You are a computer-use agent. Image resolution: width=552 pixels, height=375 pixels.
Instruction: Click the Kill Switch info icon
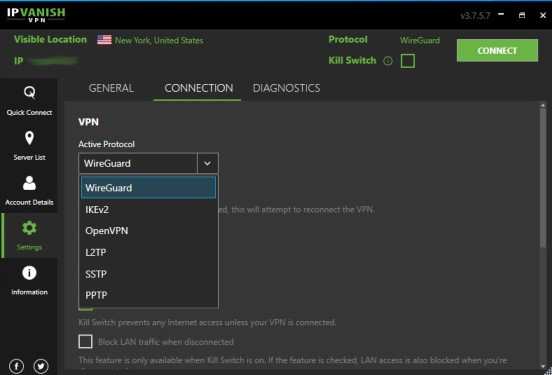pos(388,61)
